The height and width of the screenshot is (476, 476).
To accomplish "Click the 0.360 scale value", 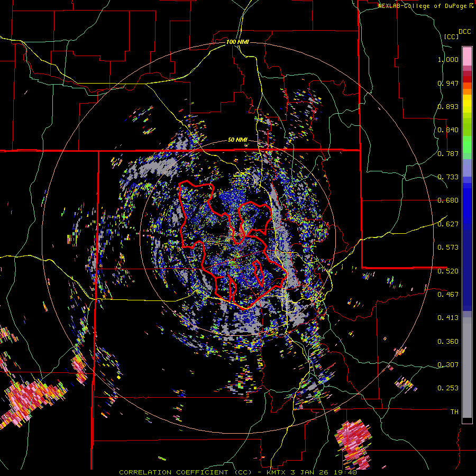I will (448, 342).
